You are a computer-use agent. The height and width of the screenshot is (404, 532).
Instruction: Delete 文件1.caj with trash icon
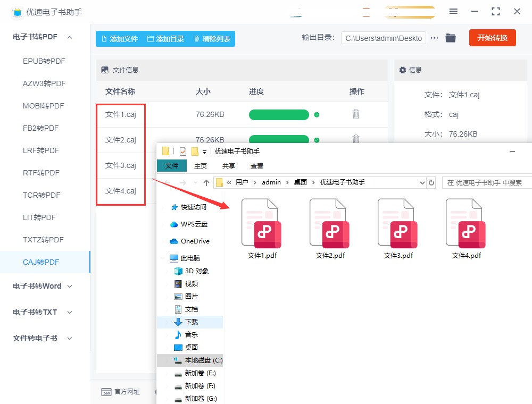click(x=355, y=114)
